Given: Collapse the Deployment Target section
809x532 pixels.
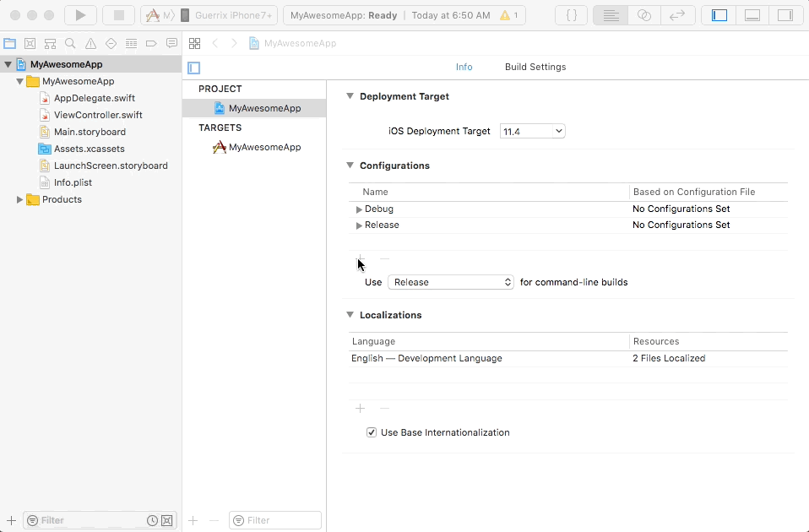Looking at the screenshot, I should coord(350,96).
